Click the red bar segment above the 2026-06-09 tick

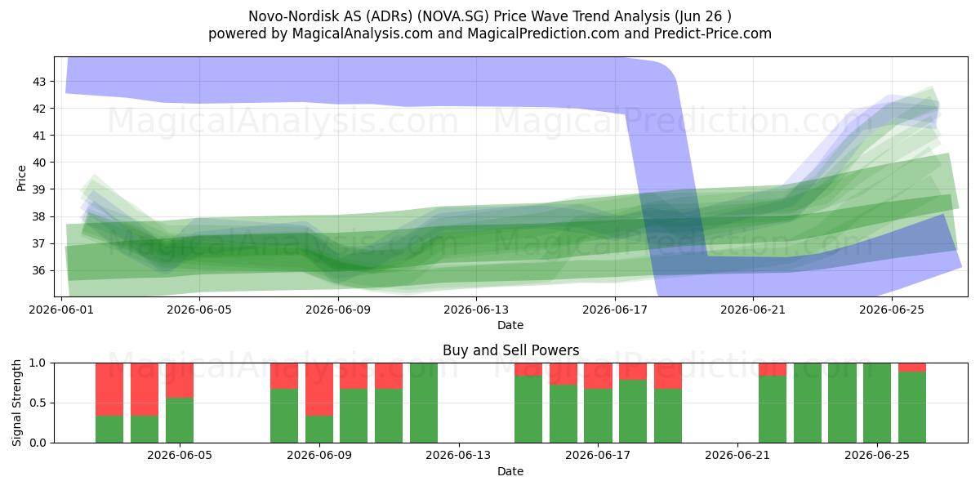pos(319,390)
